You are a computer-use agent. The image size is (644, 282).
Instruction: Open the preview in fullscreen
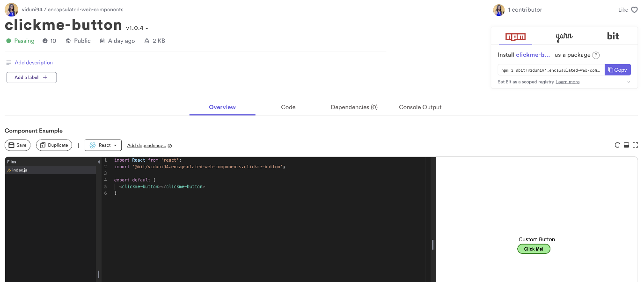coord(635,145)
